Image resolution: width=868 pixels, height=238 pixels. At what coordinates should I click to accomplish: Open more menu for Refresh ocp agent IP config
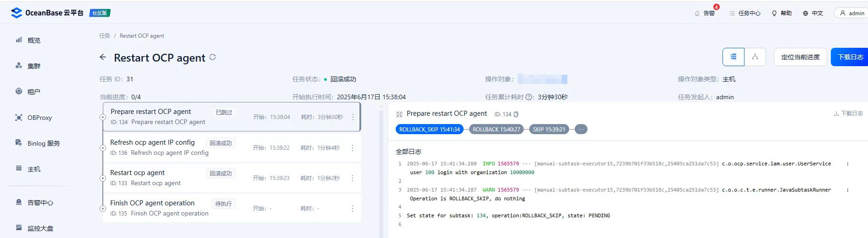pyautogui.click(x=353, y=148)
